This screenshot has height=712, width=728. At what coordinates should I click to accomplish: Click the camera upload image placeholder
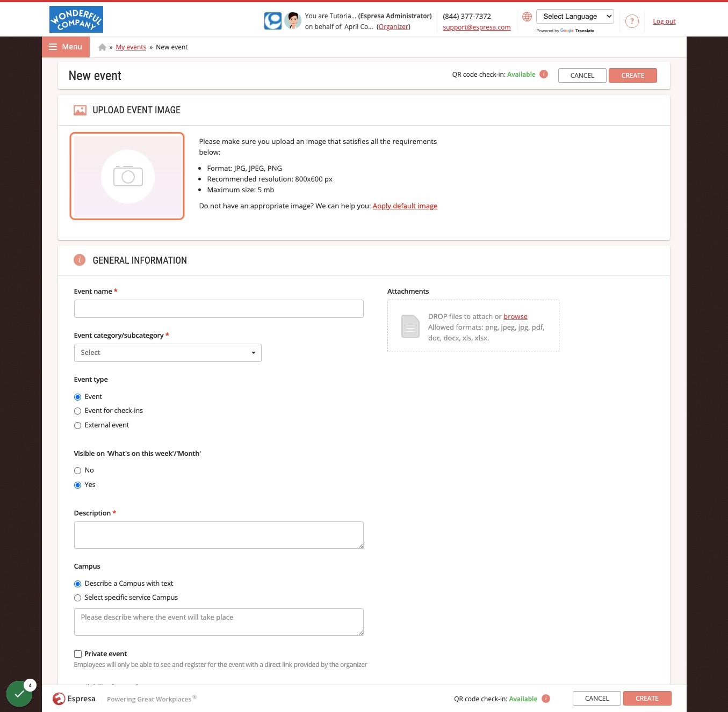coord(127,176)
